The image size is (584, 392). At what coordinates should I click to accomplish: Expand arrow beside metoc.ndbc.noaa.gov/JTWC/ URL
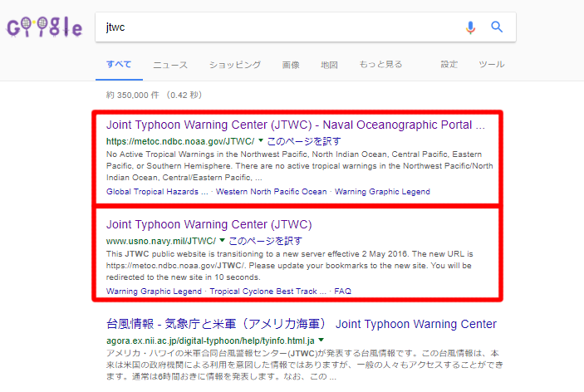coord(261,140)
